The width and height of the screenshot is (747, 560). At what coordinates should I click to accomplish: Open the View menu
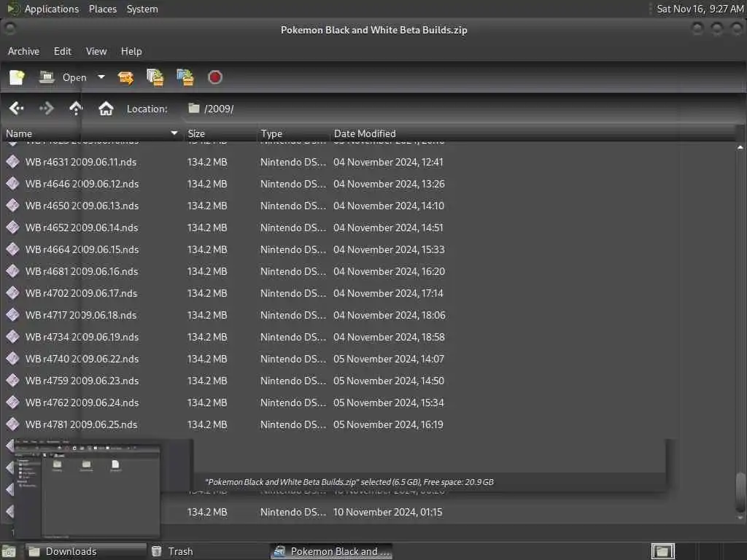coord(96,51)
